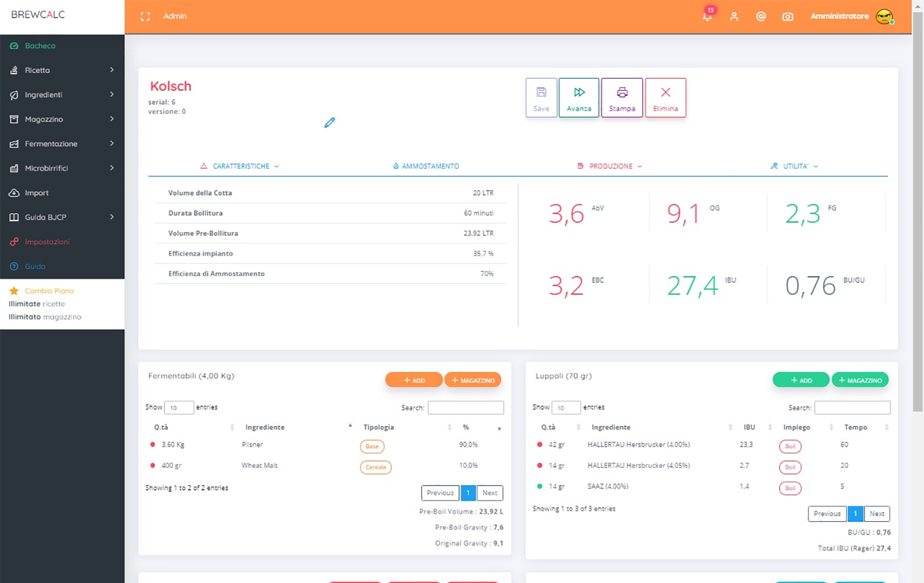
Task: Open the user profile icon in header
Action: pos(734,17)
